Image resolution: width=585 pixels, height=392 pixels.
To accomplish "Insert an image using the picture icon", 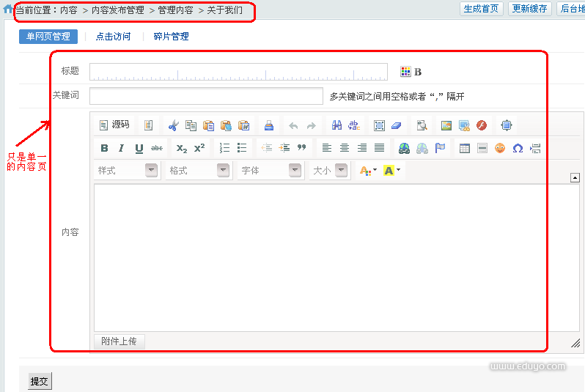I will 446,125.
